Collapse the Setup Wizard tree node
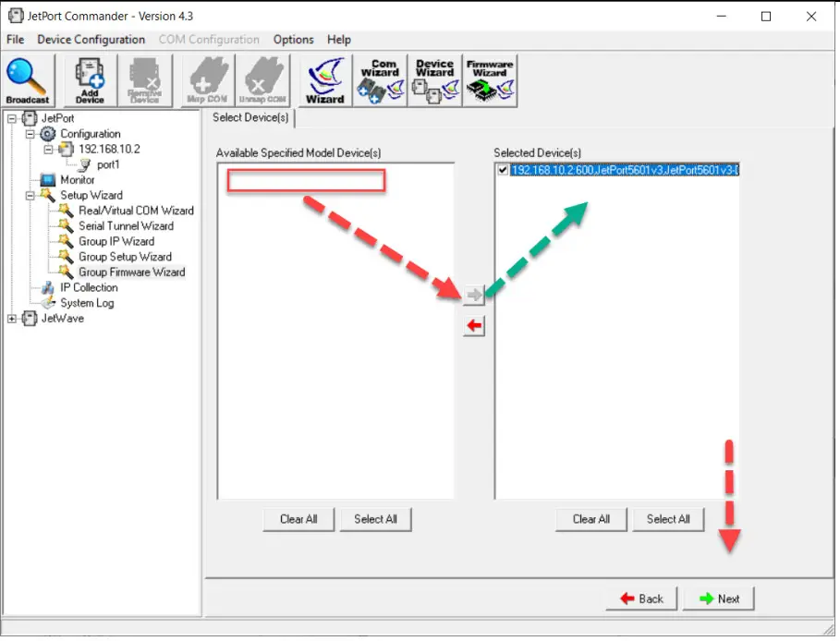Screen dimensions: 840x641 click(x=30, y=196)
